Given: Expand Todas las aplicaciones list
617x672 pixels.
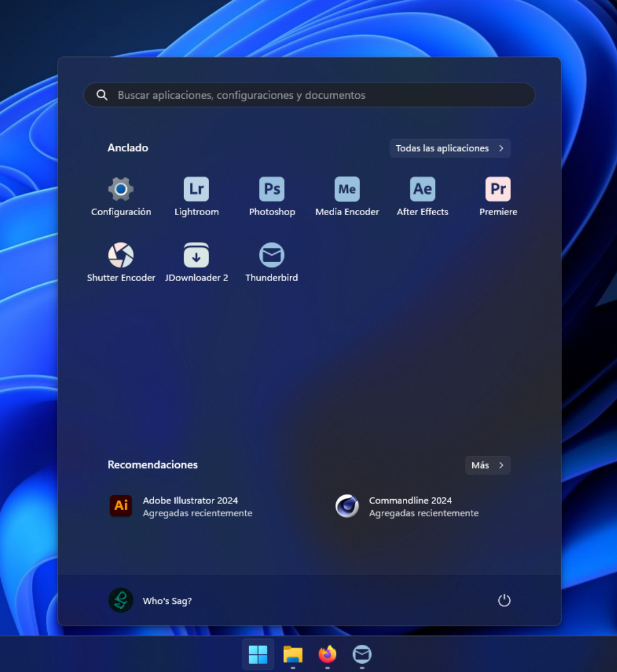Looking at the screenshot, I should coord(450,148).
